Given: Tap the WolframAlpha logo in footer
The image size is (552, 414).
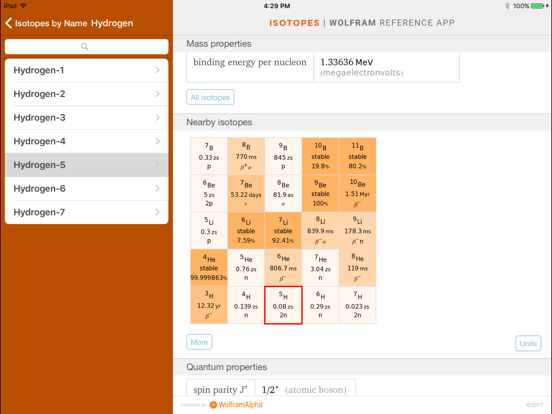Looking at the screenshot, I should [236, 404].
